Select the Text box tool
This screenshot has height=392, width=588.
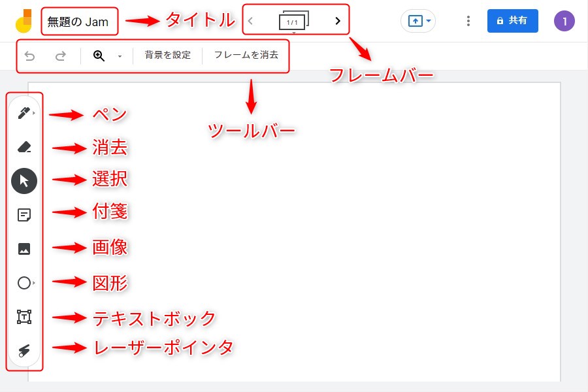coord(24,317)
